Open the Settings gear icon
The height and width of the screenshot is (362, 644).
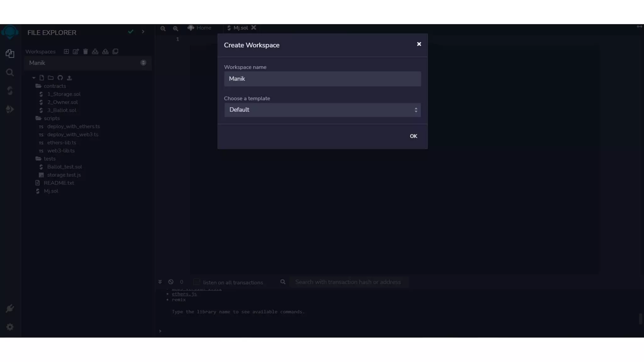[10, 327]
